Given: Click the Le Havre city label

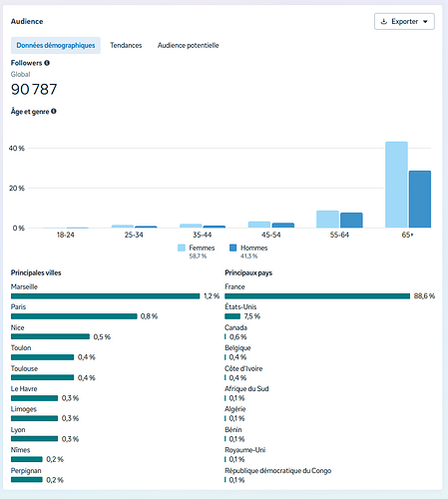Looking at the screenshot, I should pyautogui.click(x=24, y=389).
